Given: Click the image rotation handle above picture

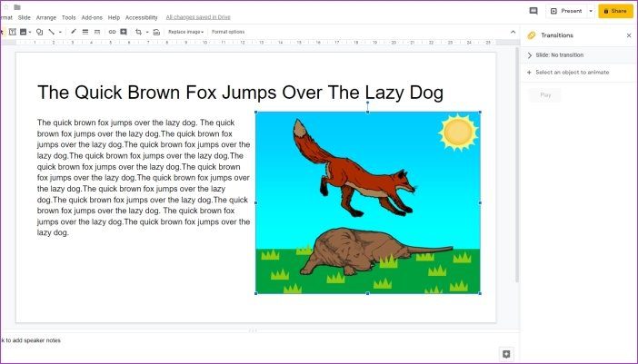Looking at the screenshot, I should (x=368, y=103).
